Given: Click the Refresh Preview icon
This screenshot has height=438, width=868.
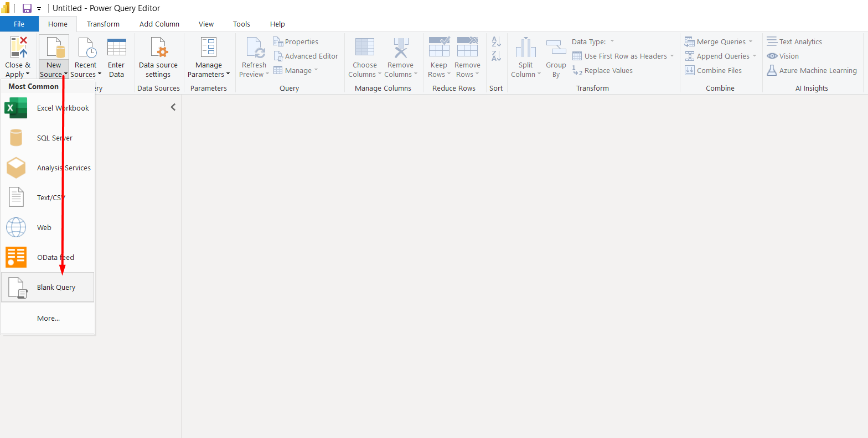Looking at the screenshot, I should click(256, 48).
